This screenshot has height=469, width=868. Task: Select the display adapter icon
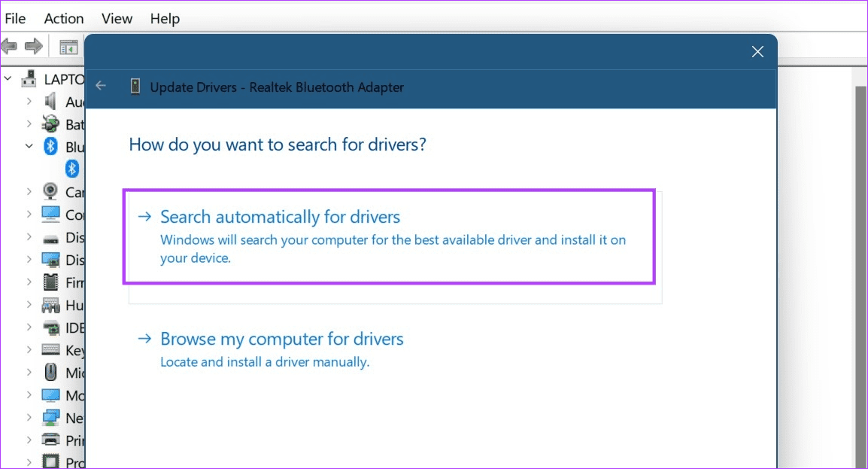coord(50,260)
